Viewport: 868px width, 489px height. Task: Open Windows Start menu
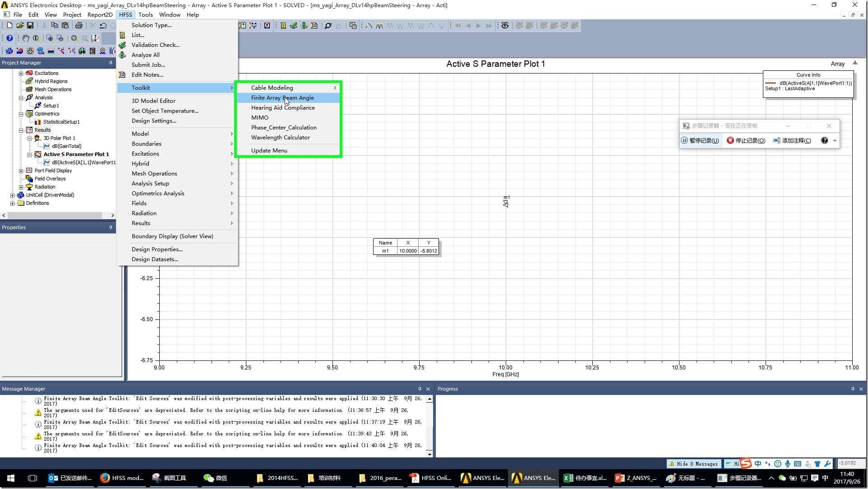tap(11, 478)
